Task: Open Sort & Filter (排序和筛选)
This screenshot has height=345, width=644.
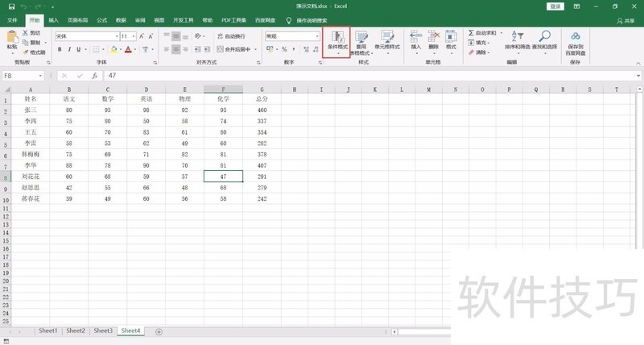Action: [x=518, y=41]
